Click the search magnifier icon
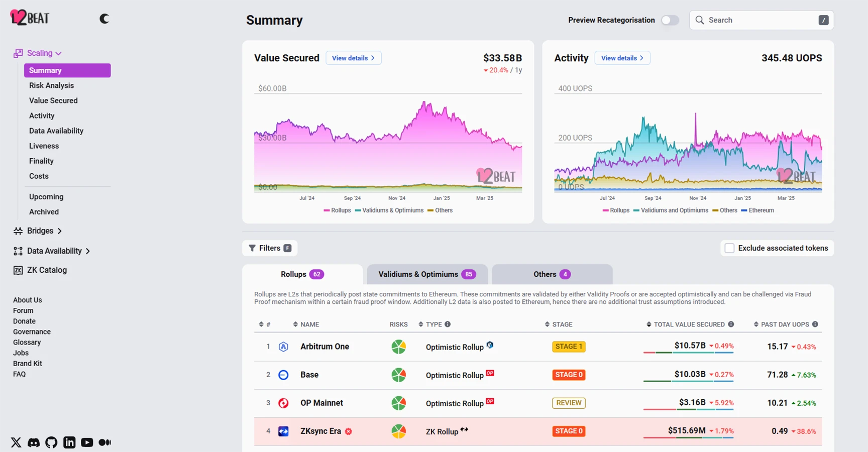The image size is (868, 452). [699, 20]
